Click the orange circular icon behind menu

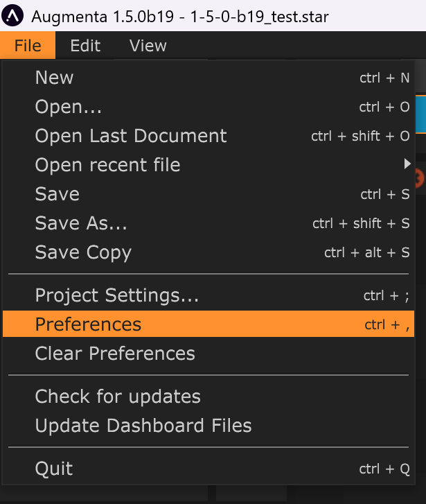[x=420, y=179]
